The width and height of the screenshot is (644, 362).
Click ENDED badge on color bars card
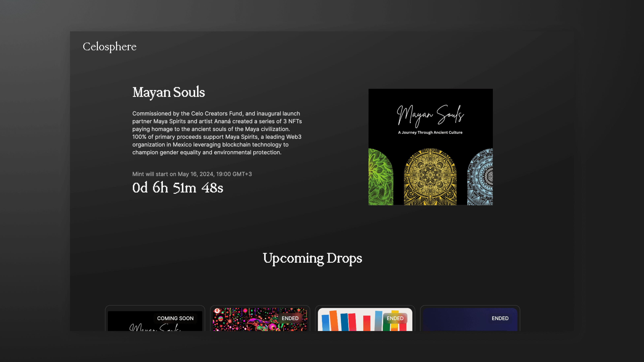coord(395,318)
